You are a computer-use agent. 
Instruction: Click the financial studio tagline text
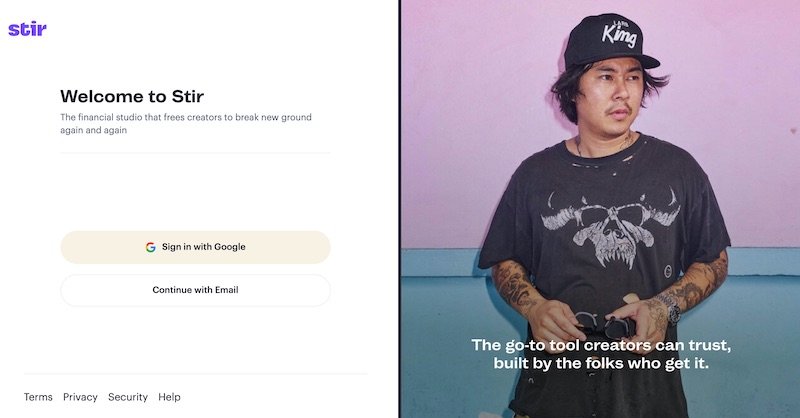[x=186, y=124]
